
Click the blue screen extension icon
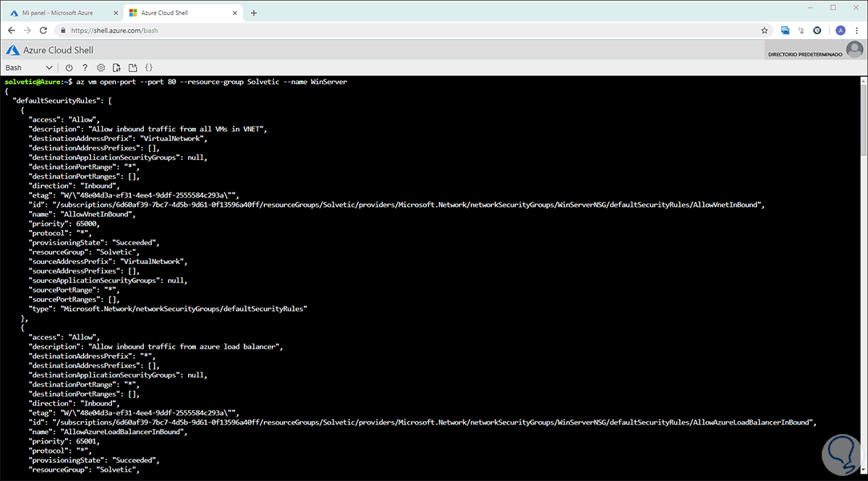click(x=785, y=30)
